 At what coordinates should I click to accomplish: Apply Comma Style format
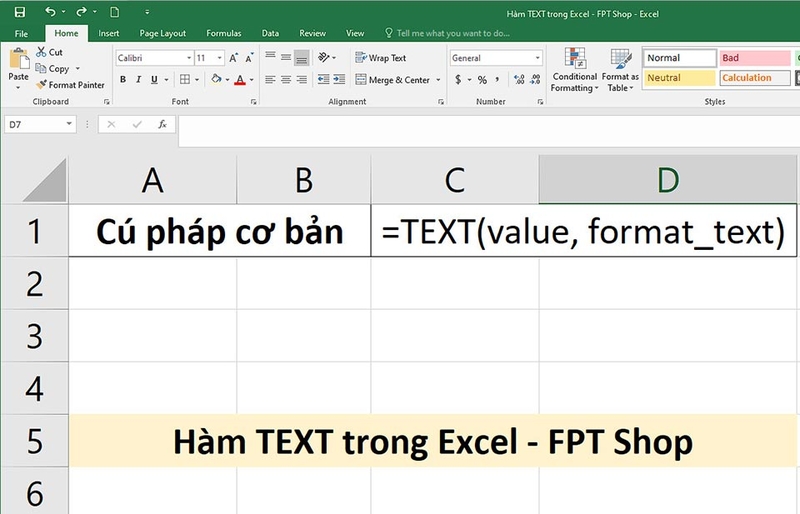tap(497, 80)
